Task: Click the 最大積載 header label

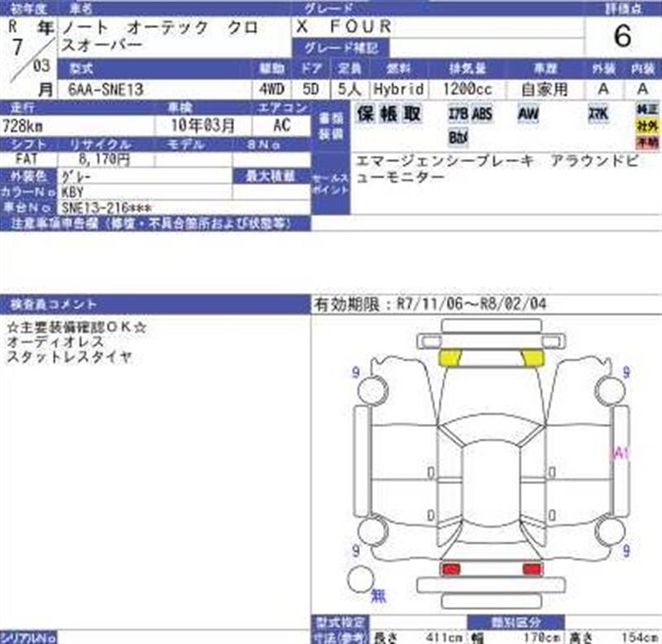Action: pos(271,176)
